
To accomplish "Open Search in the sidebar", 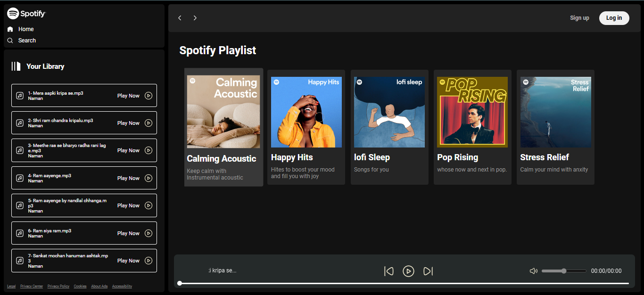I will coord(26,41).
